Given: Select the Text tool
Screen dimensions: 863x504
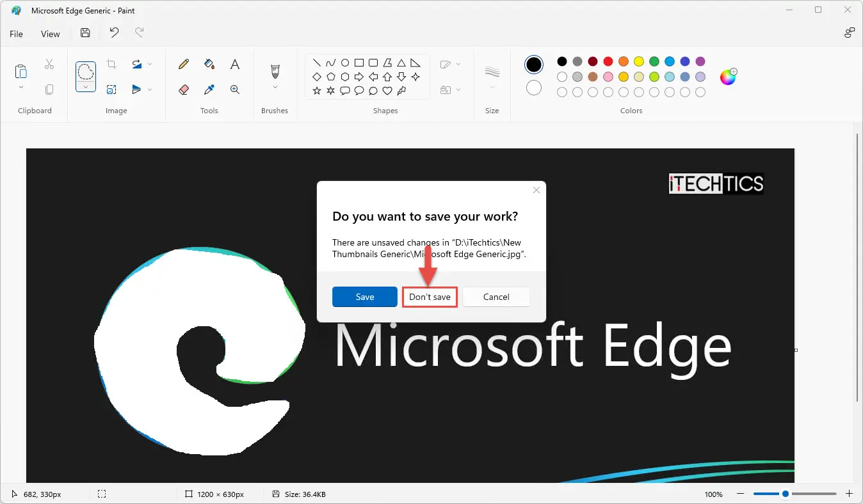Looking at the screenshot, I should pos(235,64).
